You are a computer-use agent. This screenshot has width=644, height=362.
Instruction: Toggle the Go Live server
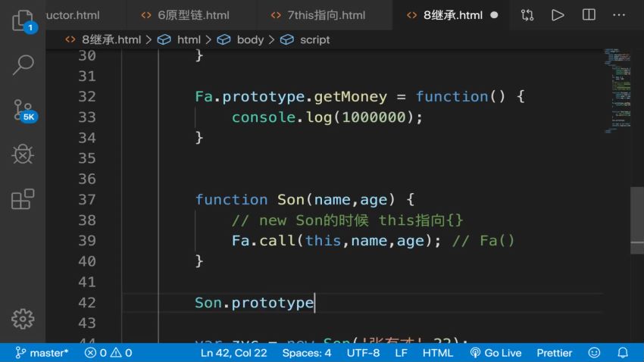click(496, 353)
